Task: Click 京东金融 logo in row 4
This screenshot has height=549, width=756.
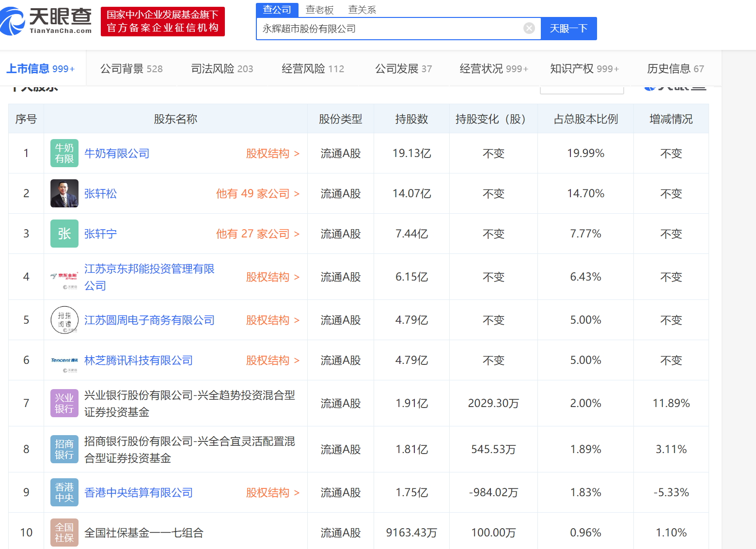Action: [64, 277]
